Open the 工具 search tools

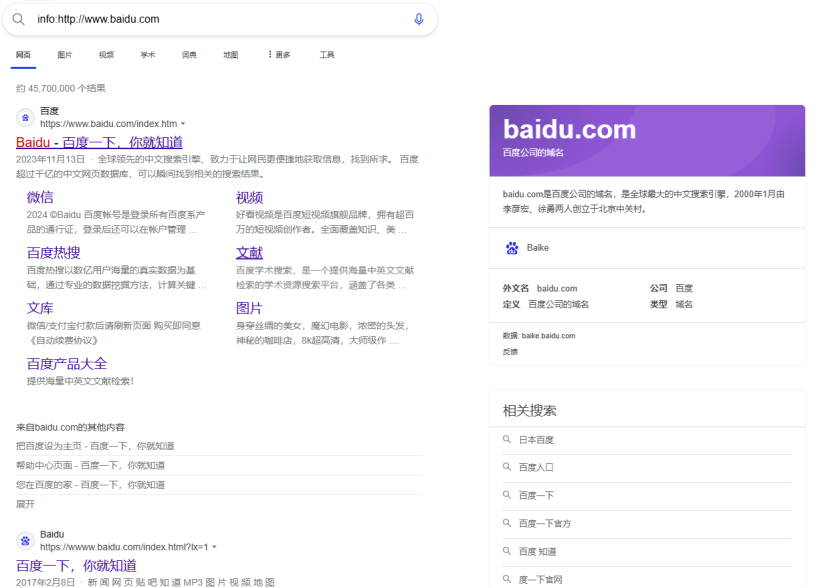[x=327, y=55]
